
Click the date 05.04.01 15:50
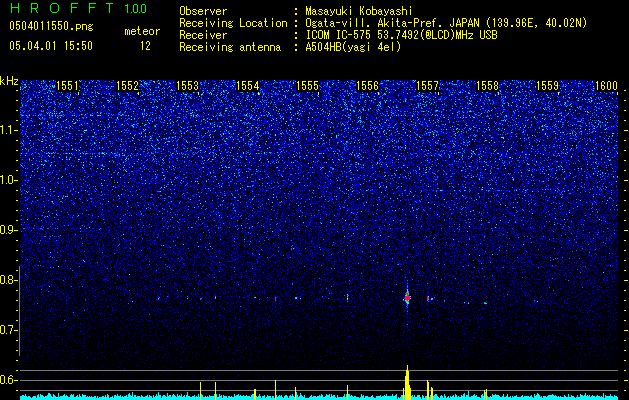coord(51,46)
